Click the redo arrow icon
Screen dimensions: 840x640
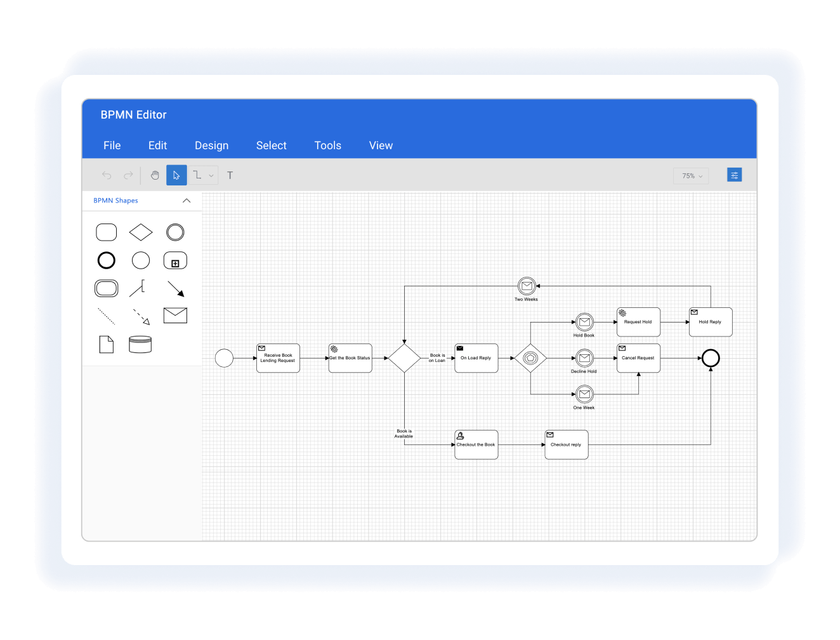coord(128,175)
